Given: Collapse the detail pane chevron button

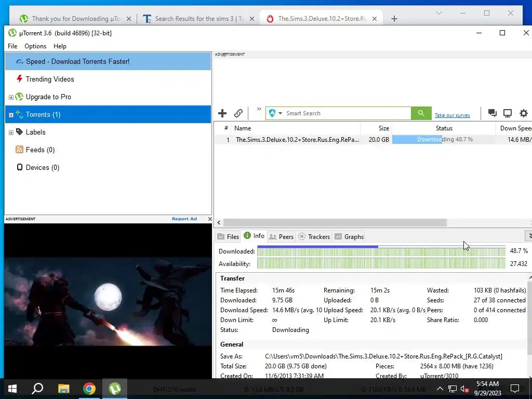Looking at the screenshot, I should [x=529, y=235].
